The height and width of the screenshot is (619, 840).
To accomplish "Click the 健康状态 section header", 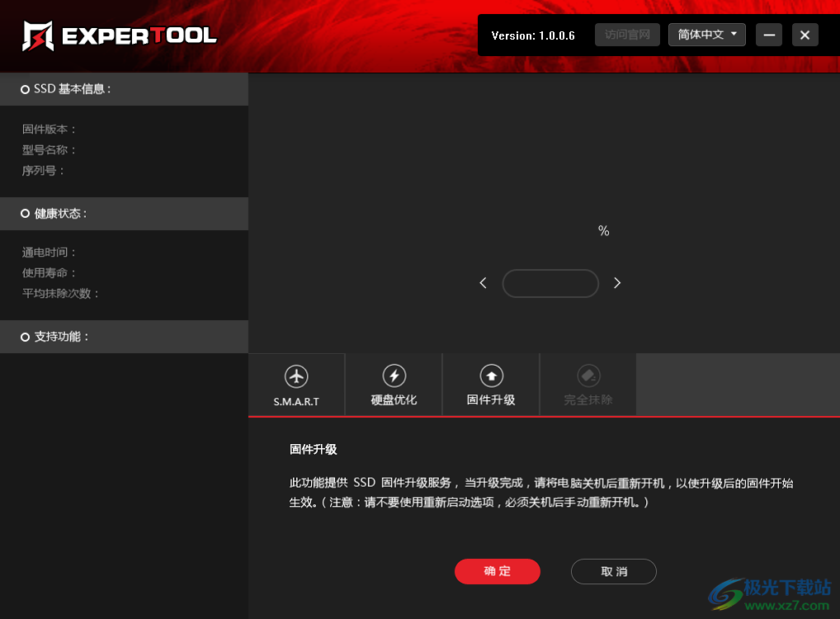I will (125, 213).
